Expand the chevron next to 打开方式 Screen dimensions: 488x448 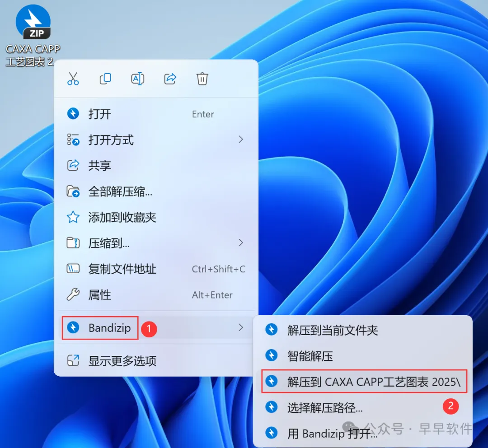coord(240,140)
